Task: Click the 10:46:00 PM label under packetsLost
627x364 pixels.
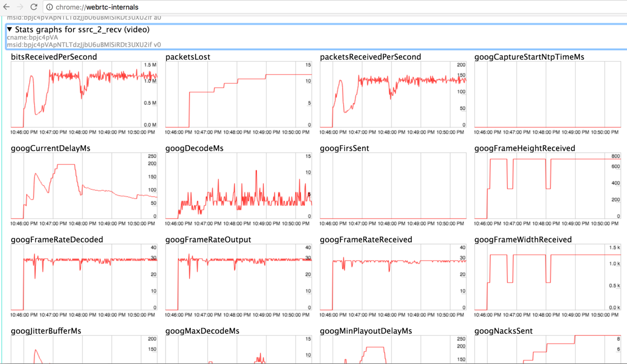Action: [x=179, y=132]
